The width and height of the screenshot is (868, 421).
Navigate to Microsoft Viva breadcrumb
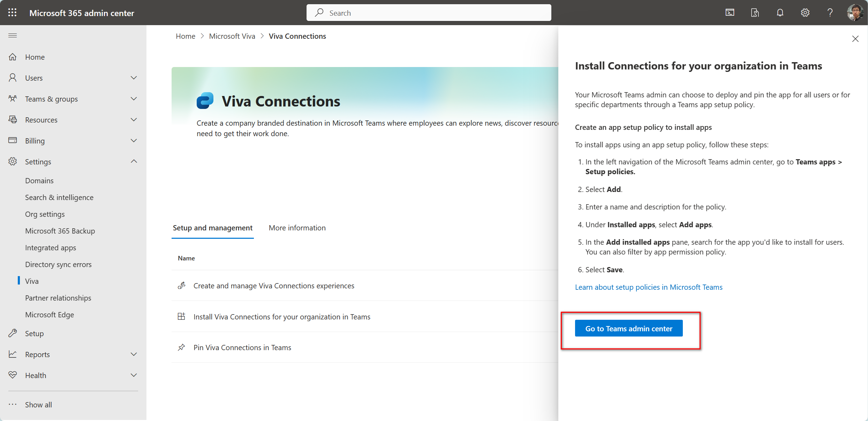coord(232,36)
